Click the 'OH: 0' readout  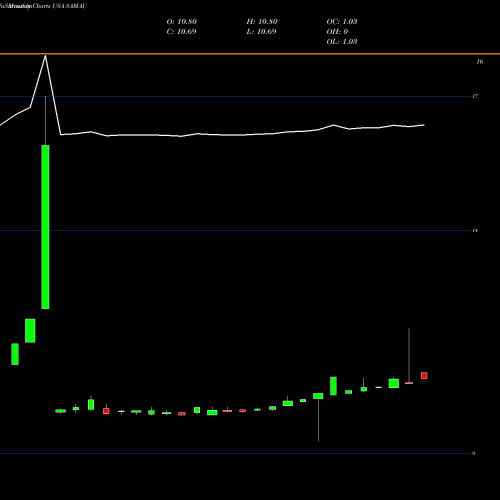pyautogui.click(x=337, y=32)
